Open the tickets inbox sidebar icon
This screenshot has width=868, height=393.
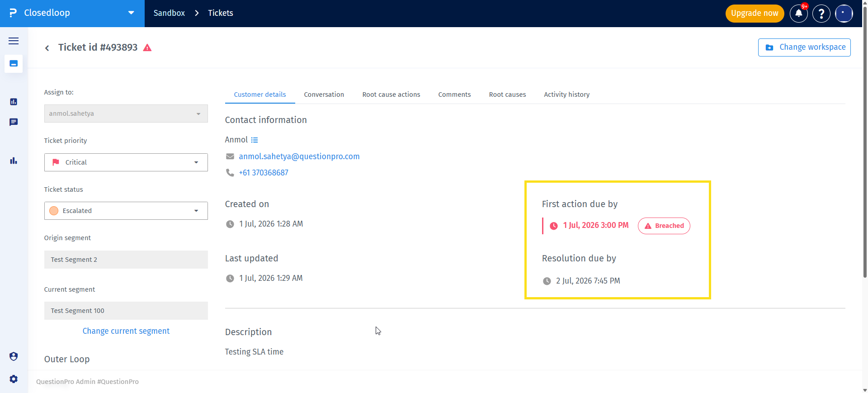14,64
